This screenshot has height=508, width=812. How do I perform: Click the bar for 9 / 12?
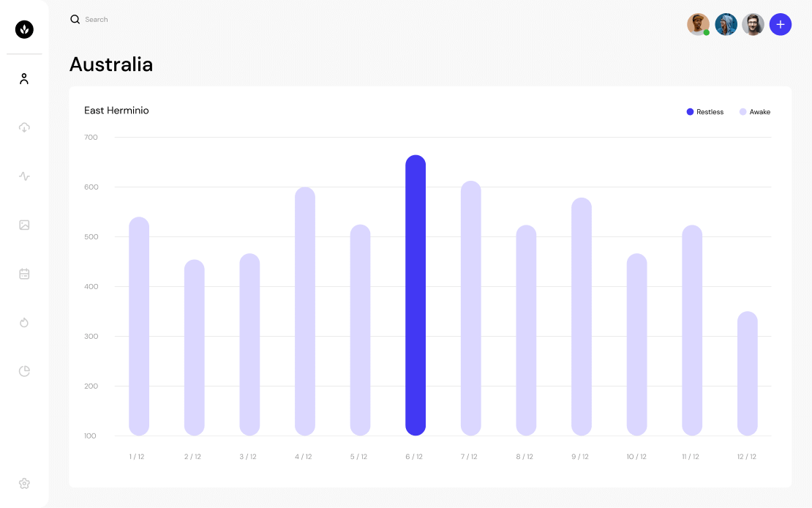point(582,317)
